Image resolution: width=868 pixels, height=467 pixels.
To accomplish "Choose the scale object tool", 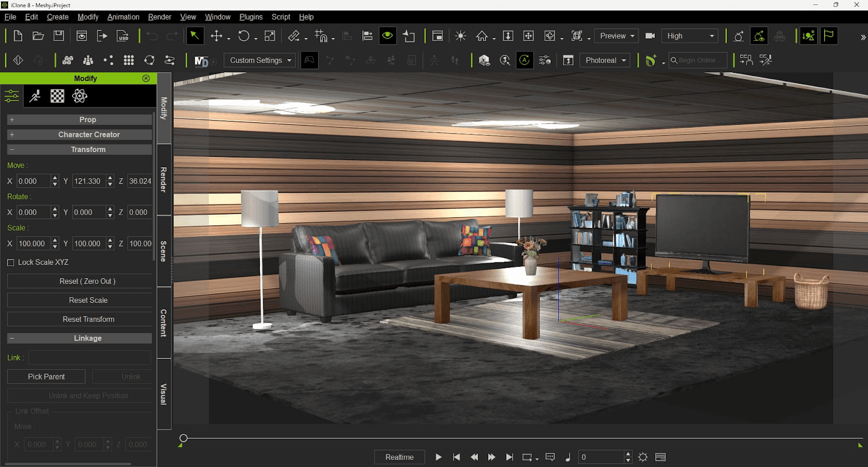I will point(270,36).
